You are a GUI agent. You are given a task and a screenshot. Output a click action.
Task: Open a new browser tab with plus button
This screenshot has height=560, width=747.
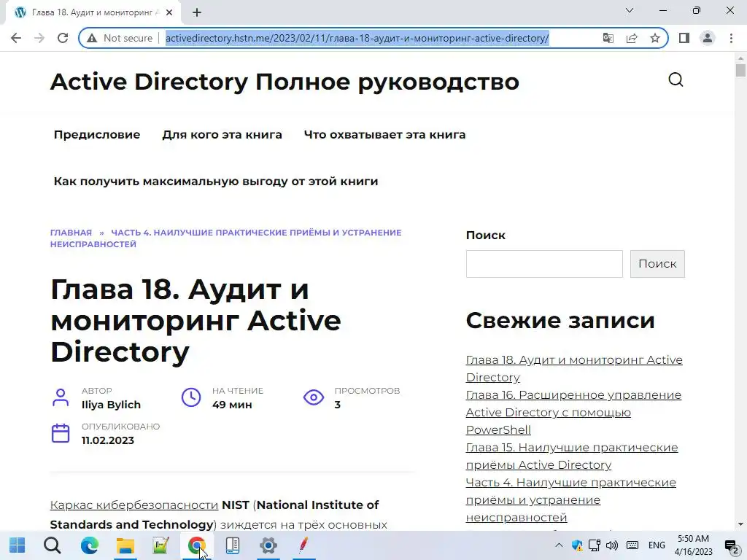(x=197, y=12)
